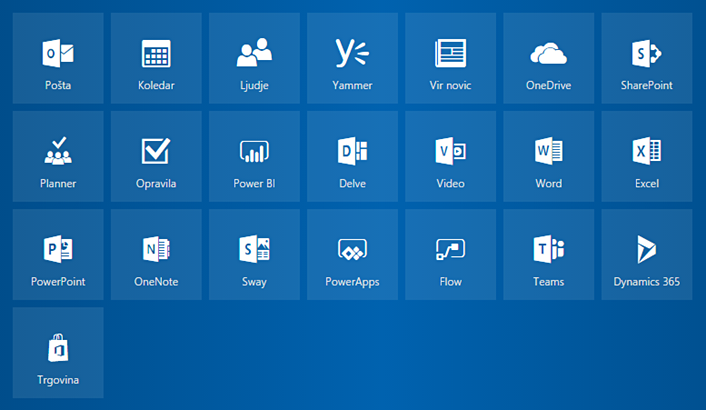Open the Pošta (Outlook mail) tile

pyautogui.click(x=58, y=58)
